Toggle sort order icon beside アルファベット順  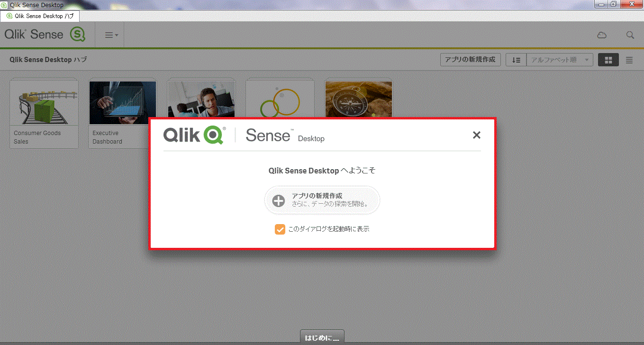click(x=516, y=60)
